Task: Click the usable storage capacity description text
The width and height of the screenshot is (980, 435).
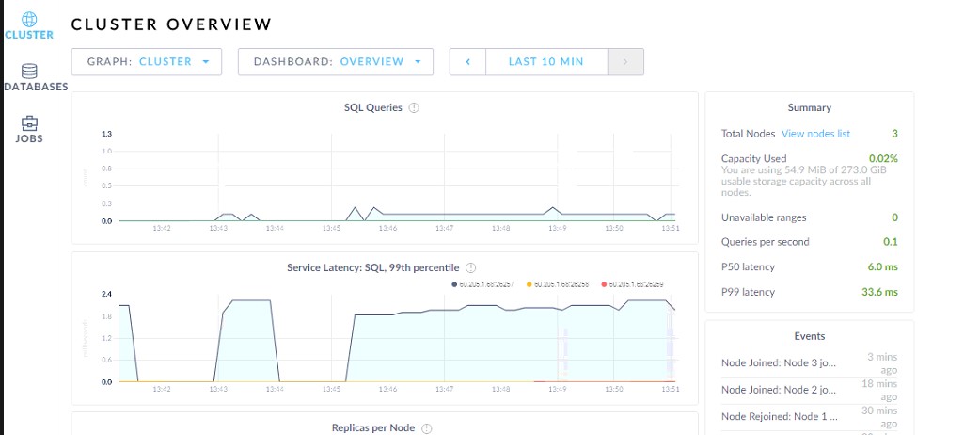Action: tap(804, 182)
